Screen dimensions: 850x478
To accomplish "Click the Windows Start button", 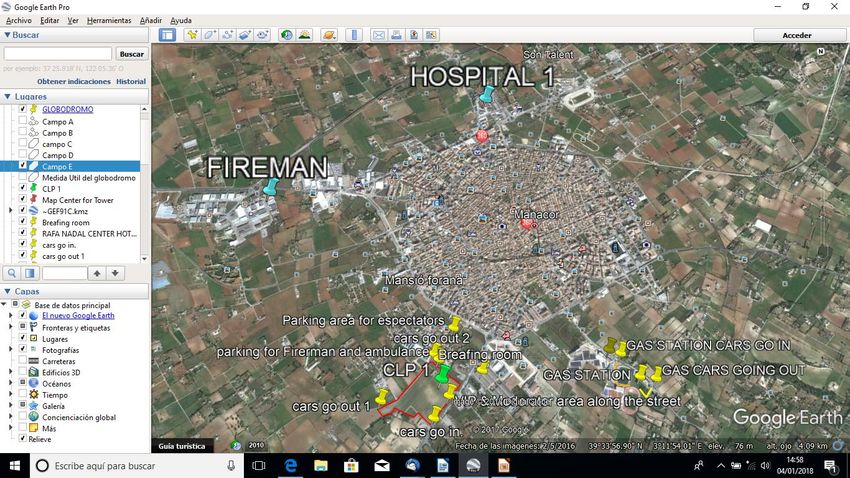I will pos(15,466).
